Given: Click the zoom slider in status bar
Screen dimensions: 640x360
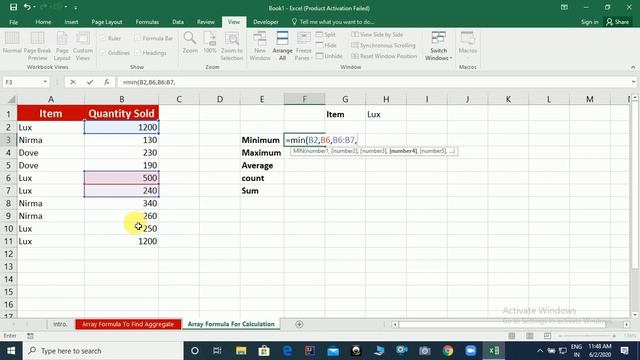Looking at the screenshot, I should tap(587, 336).
